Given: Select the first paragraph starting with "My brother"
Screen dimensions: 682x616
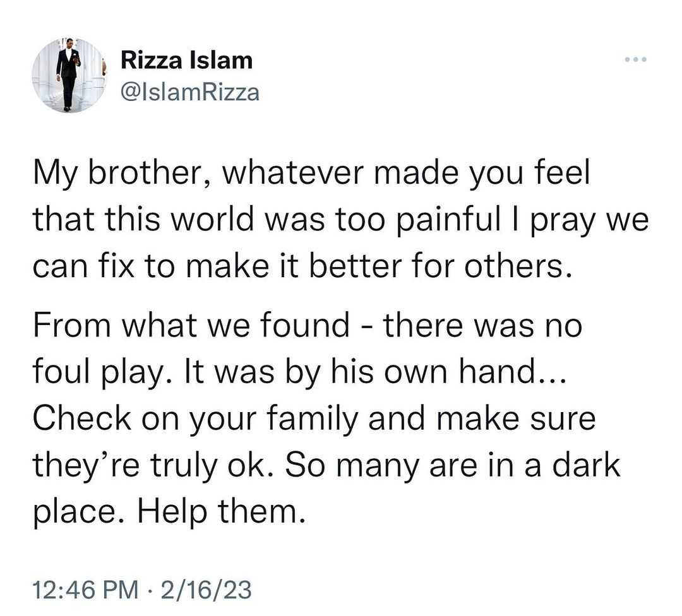Looking at the screenshot, I should point(340,219).
